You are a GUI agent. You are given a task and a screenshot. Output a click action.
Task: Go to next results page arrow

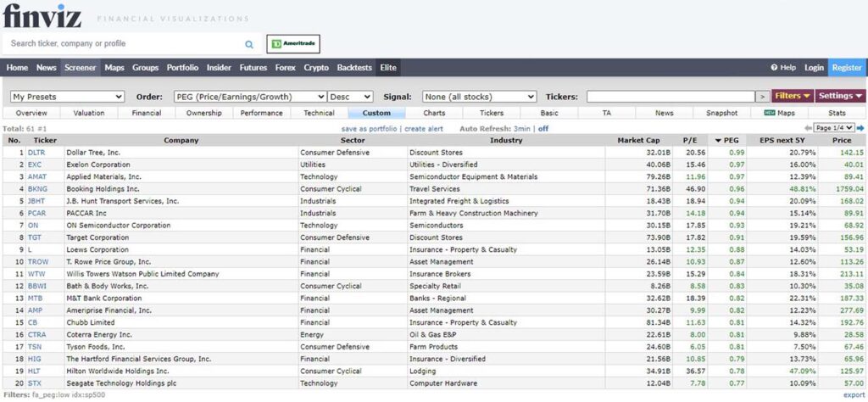(860, 128)
